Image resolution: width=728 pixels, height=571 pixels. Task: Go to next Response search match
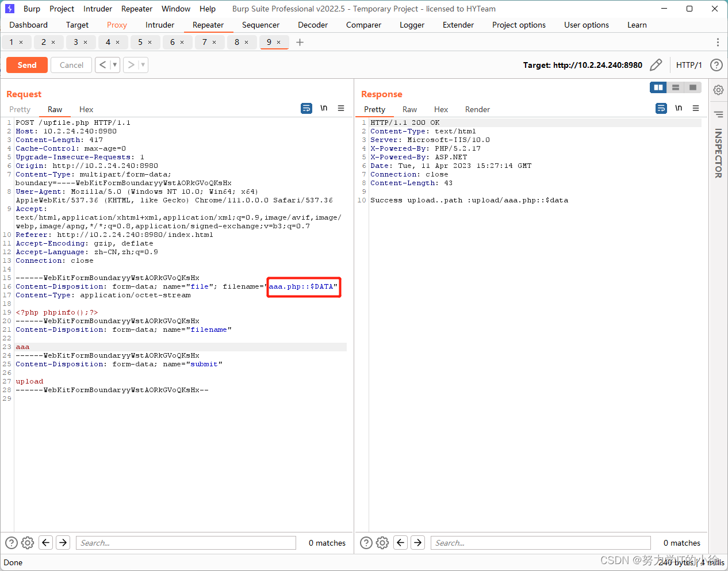pyautogui.click(x=418, y=542)
